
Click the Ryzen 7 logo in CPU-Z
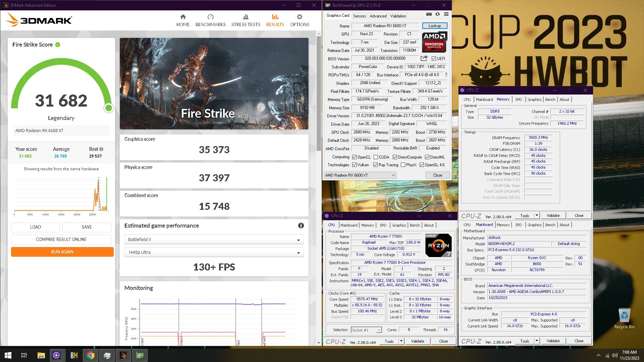coord(438,245)
